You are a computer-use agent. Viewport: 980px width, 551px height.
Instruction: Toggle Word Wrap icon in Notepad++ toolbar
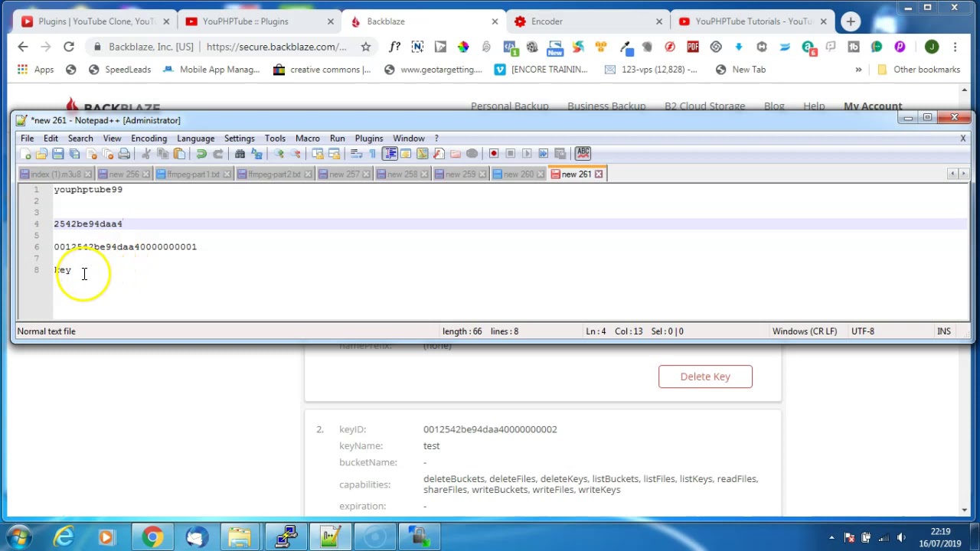tap(356, 154)
